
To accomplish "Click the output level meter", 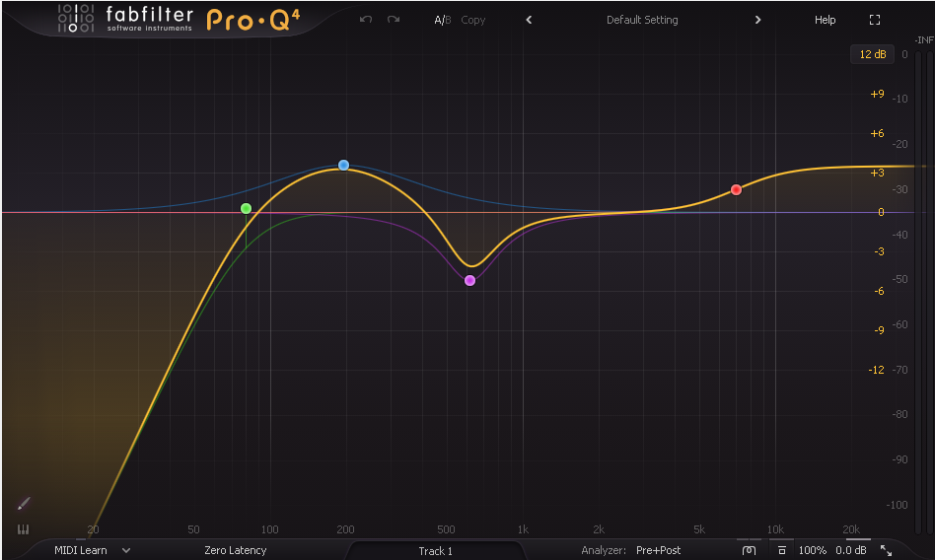I will (x=924, y=292).
